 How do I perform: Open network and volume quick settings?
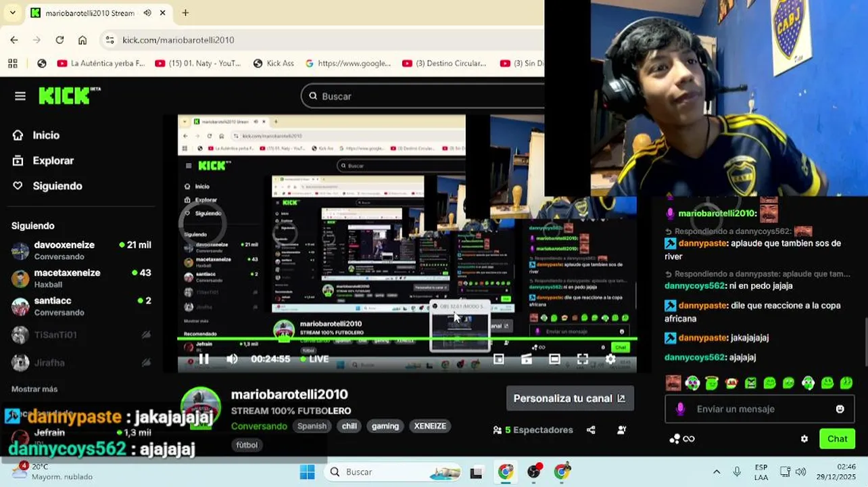[792, 471]
